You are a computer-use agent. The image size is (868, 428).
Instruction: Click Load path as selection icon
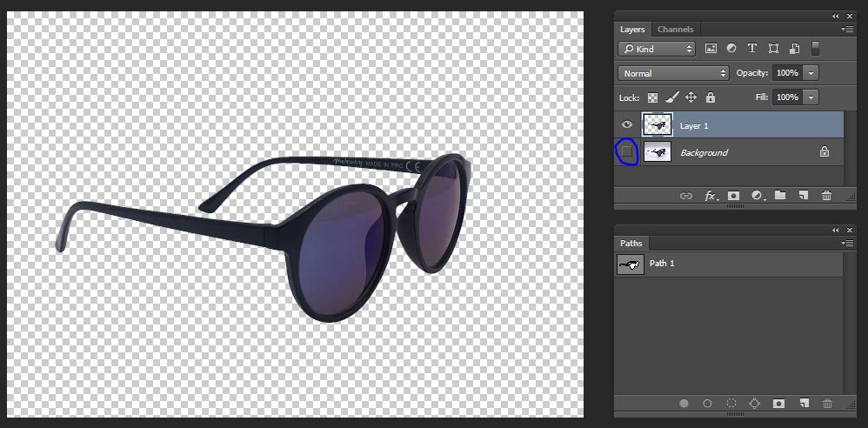(731, 404)
